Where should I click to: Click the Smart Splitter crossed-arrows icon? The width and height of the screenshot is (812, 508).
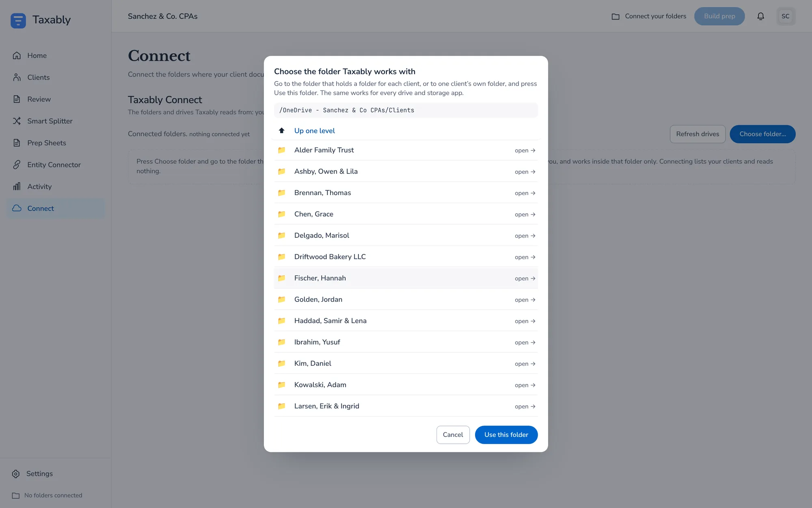pyautogui.click(x=17, y=121)
